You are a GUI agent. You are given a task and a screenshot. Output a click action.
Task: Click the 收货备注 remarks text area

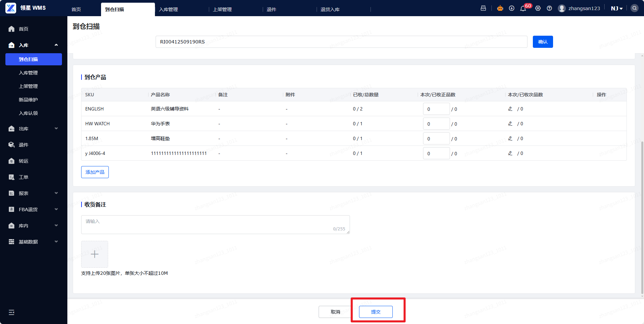(215, 224)
